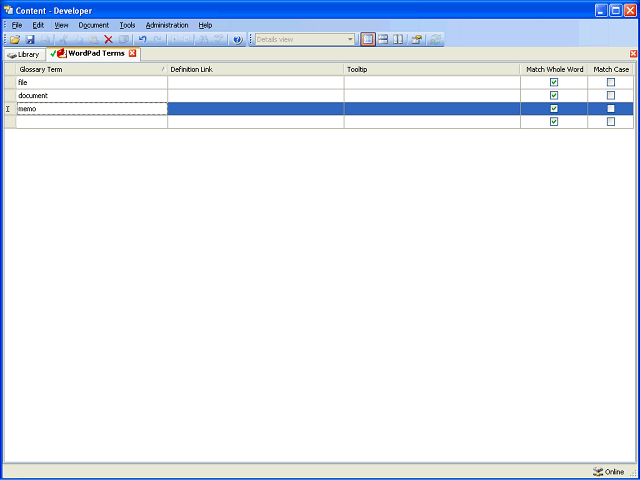
Task: Click the Online status icon in status bar
Action: pos(598,472)
